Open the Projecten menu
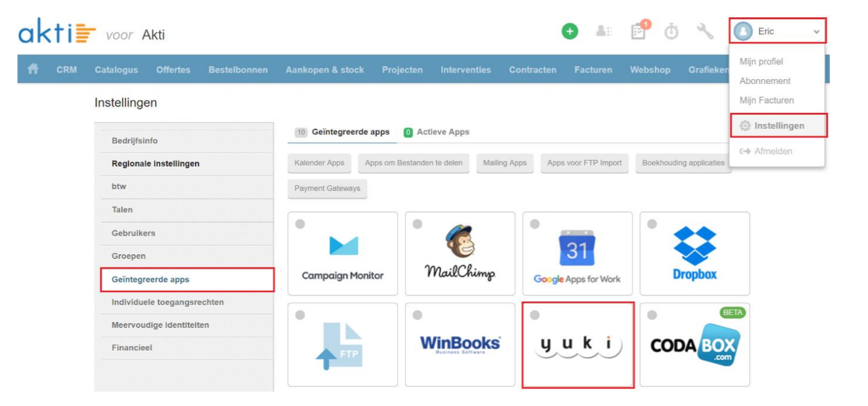This screenshot has height=406, width=868. click(x=403, y=70)
